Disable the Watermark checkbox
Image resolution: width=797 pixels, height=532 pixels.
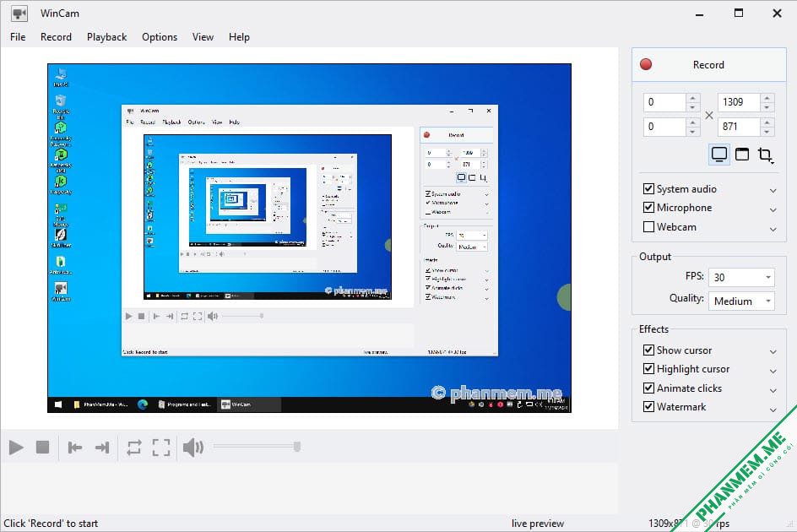pos(648,407)
